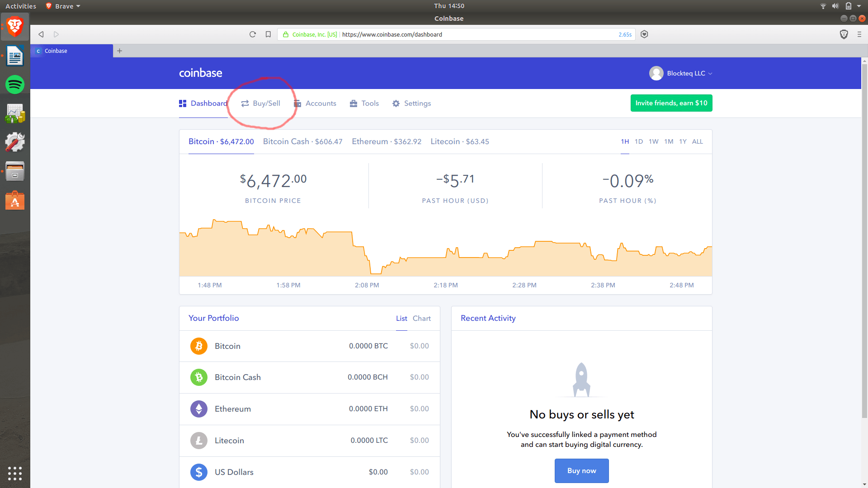Click Invite friends, earn $10 button
868x488 pixels.
671,103
